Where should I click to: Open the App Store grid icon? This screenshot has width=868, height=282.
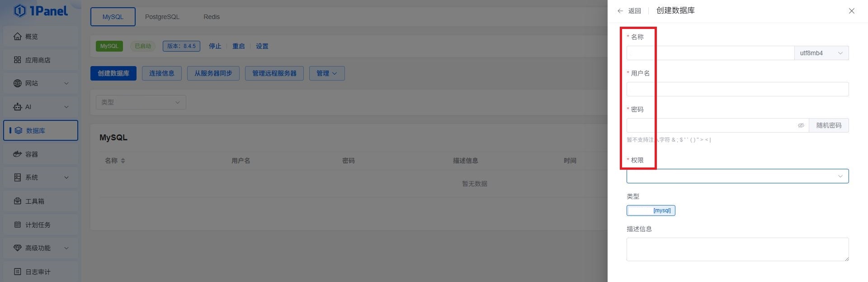point(18,60)
